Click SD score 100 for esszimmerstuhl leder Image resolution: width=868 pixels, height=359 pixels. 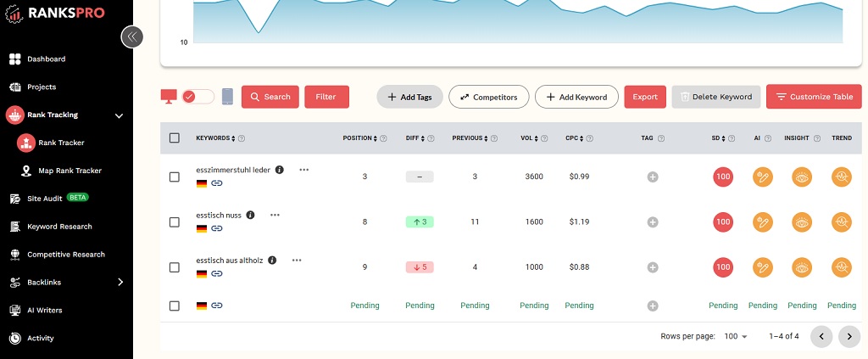723,177
